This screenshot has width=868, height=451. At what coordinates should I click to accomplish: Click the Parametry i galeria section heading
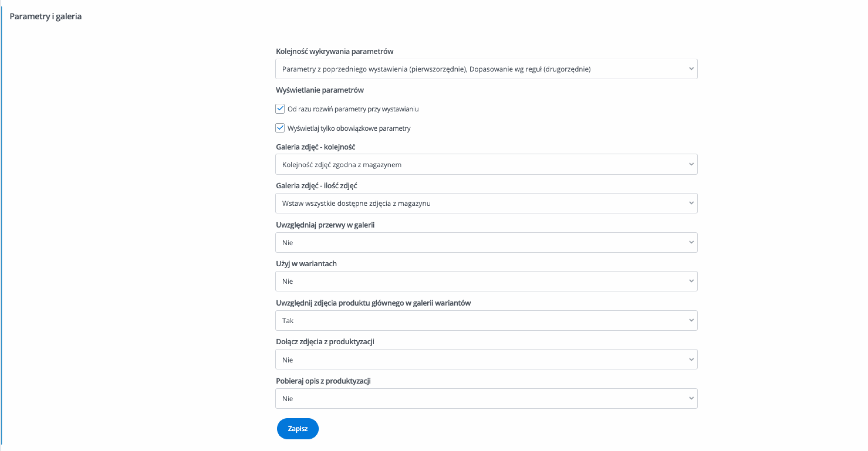point(45,16)
